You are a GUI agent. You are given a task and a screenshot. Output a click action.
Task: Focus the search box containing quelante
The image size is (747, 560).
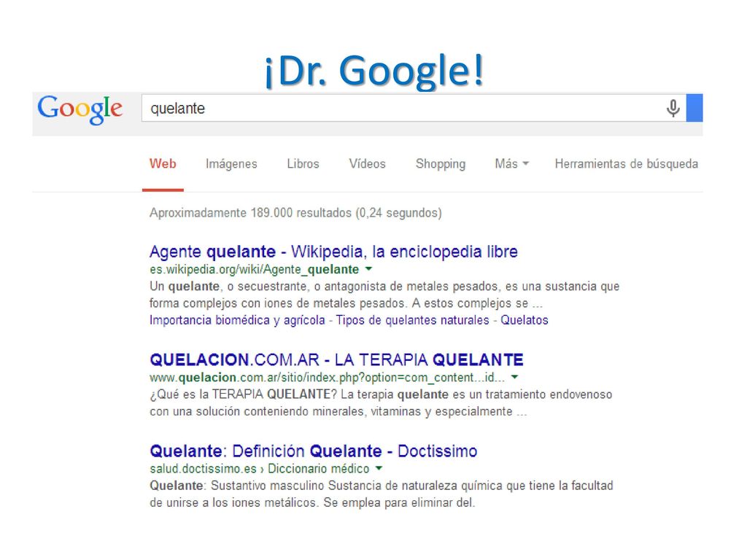pos(414,108)
